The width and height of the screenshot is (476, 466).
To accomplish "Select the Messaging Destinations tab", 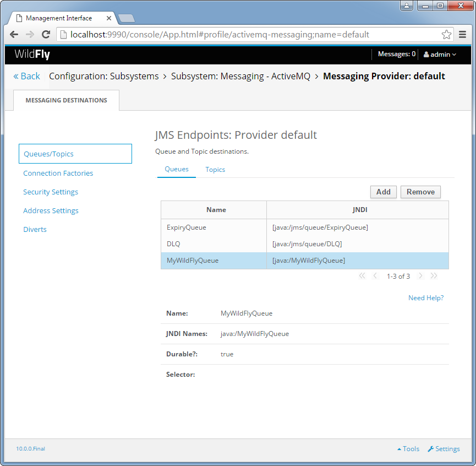I will coord(66,100).
